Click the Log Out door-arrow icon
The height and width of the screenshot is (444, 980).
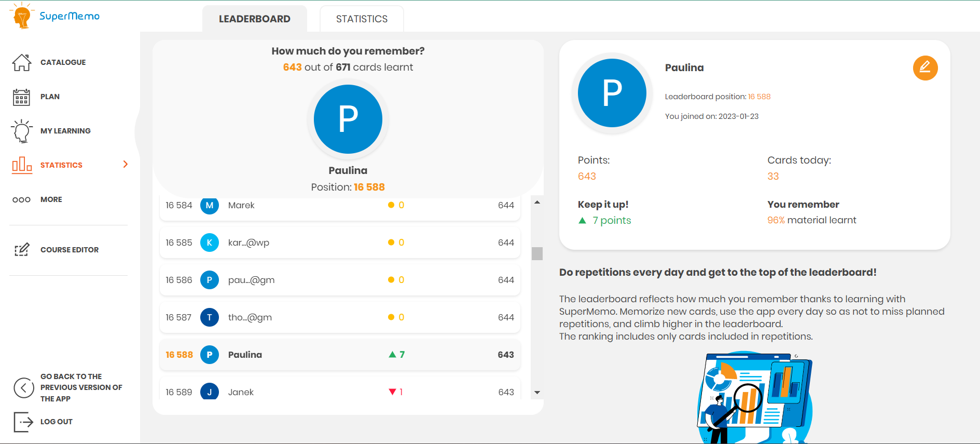[x=23, y=422]
